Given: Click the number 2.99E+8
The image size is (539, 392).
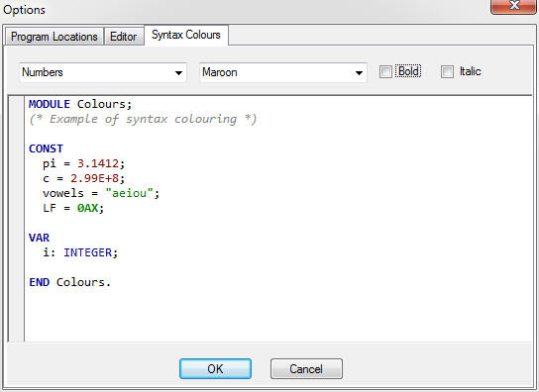Looking at the screenshot, I should coord(94,178).
